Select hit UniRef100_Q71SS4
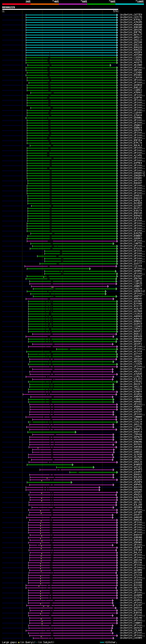The width and height of the screenshot is (146, 644). coord(131,575)
